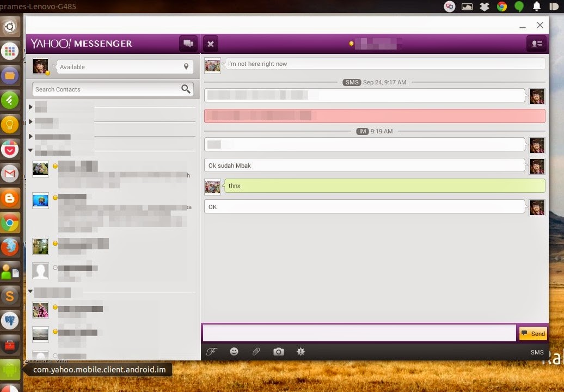The height and width of the screenshot is (392, 564).
Task: Click Chrome indicator in top panel
Action: (502, 7)
